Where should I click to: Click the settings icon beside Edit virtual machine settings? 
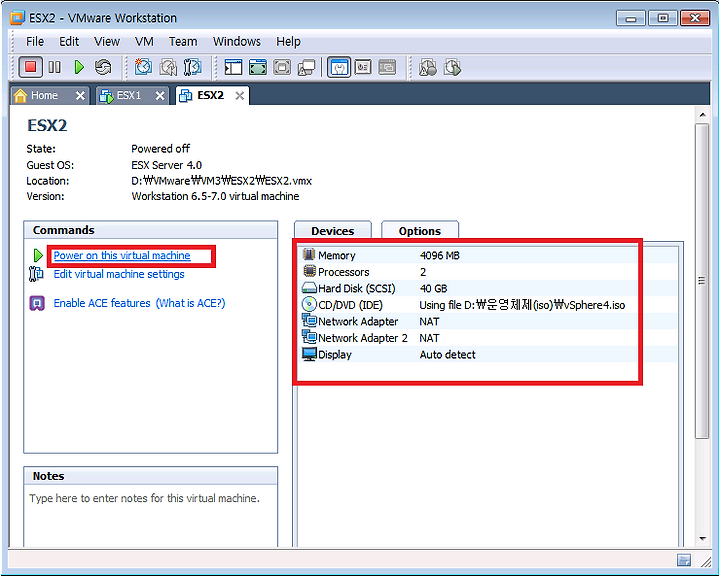pyautogui.click(x=36, y=274)
